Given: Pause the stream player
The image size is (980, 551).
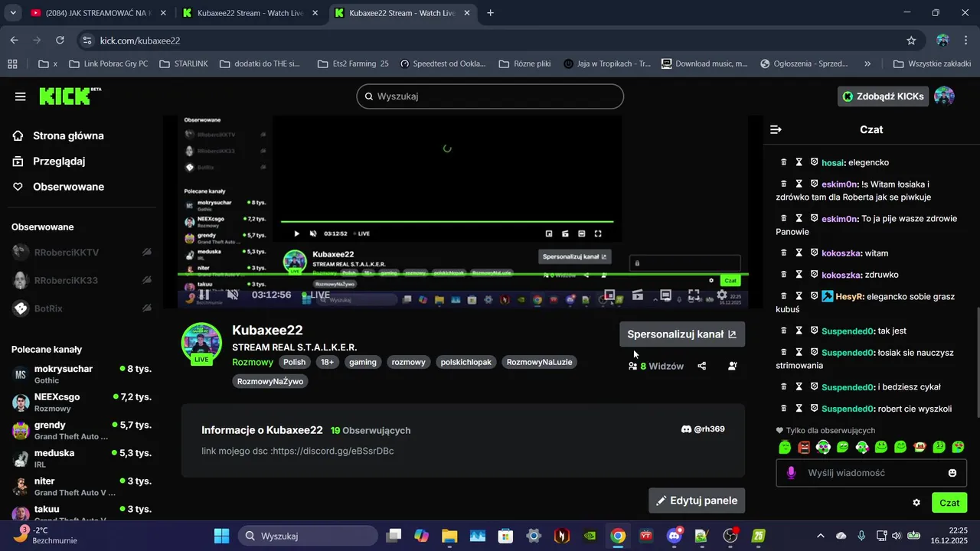Looking at the screenshot, I should (204, 295).
